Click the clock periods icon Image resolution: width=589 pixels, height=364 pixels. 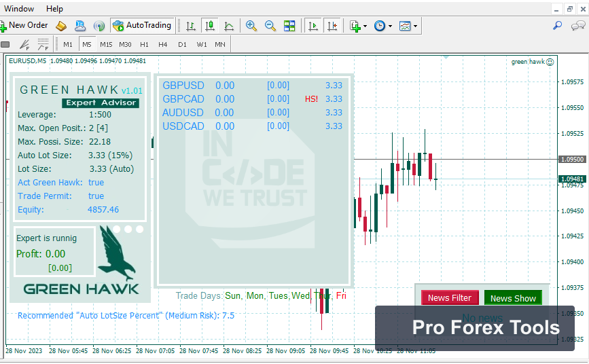click(380, 26)
